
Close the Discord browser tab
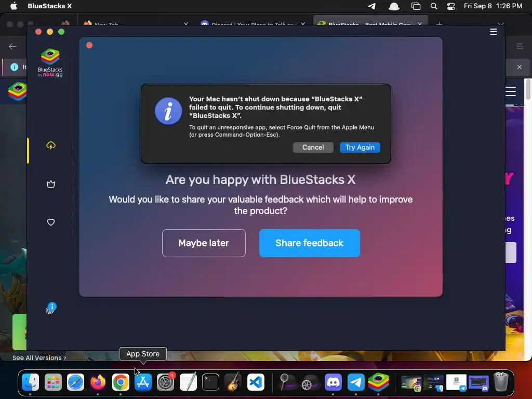point(303,24)
